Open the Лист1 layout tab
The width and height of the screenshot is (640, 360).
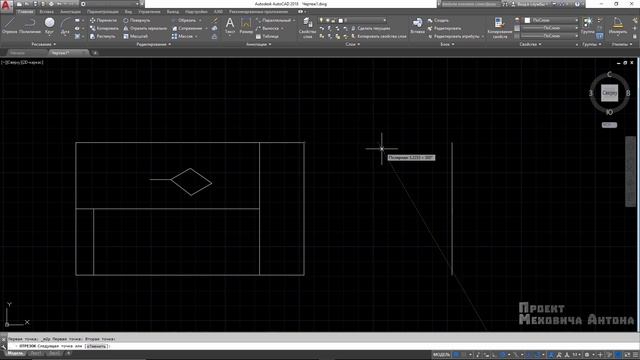click(36, 354)
